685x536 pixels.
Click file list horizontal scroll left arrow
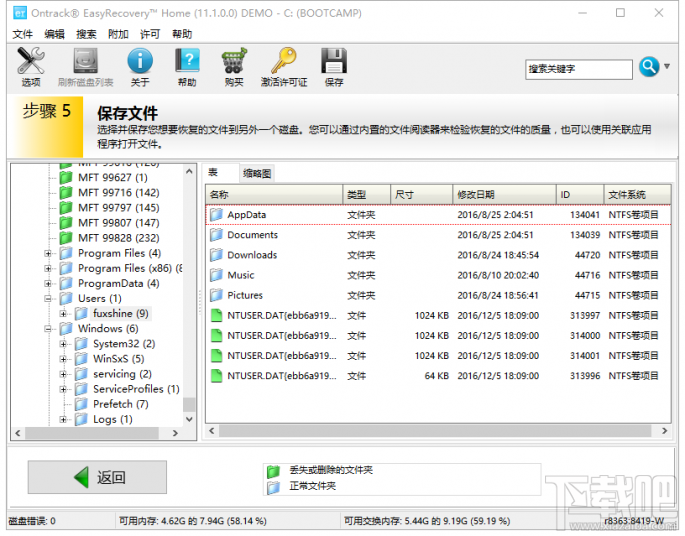point(211,431)
